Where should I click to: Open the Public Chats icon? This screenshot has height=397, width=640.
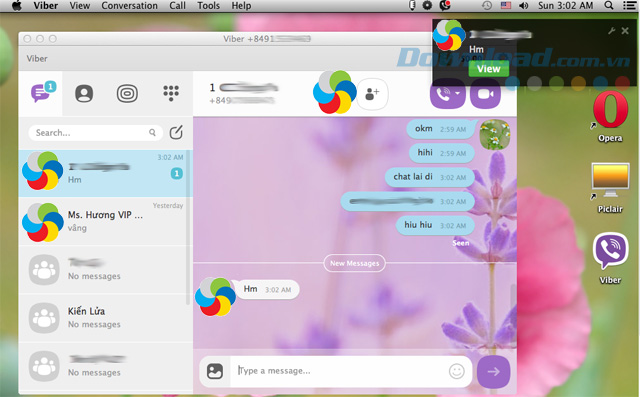pyautogui.click(x=127, y=93)
